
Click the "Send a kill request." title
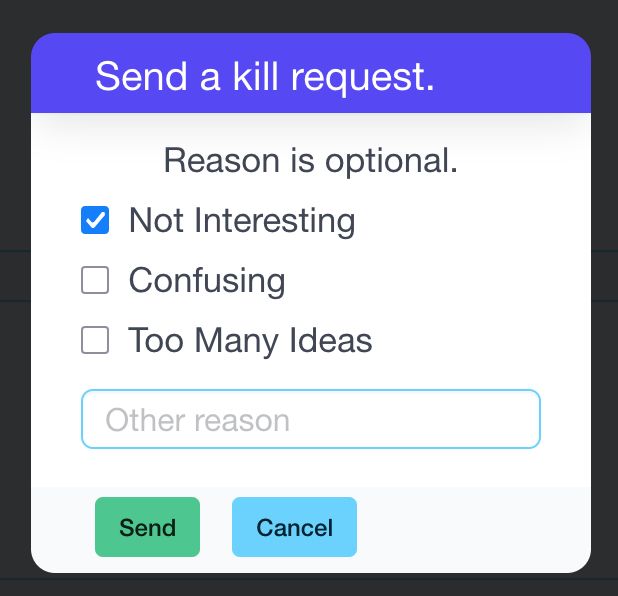(x=265, y=77)
